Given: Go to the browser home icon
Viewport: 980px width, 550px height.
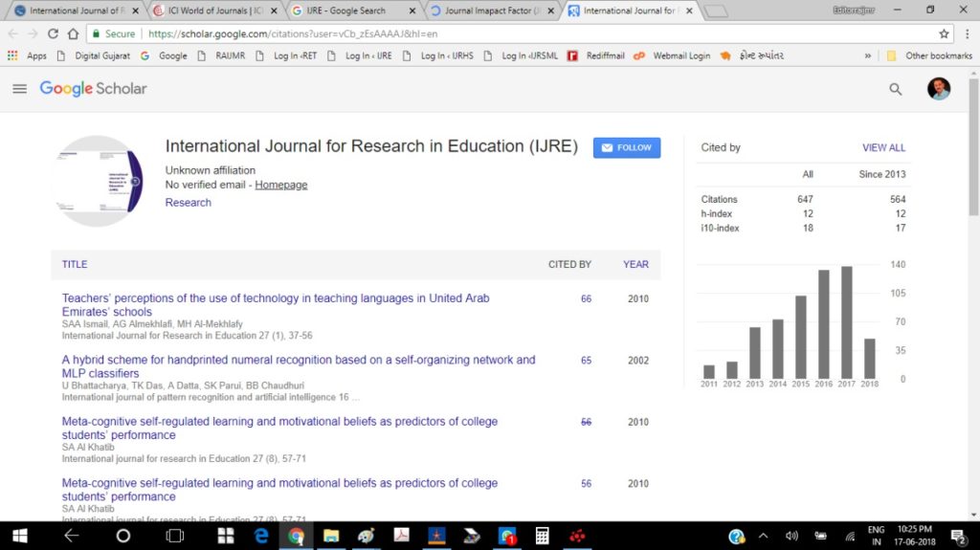Looking at the screenshot, I should tap(73, 33).
